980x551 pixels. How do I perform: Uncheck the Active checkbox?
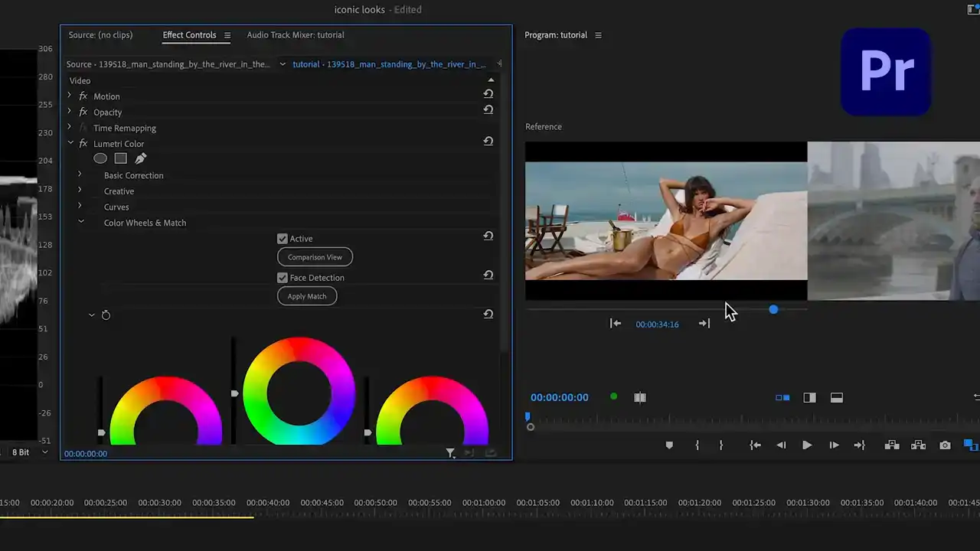pyautogui.click(x=283, y=239)
